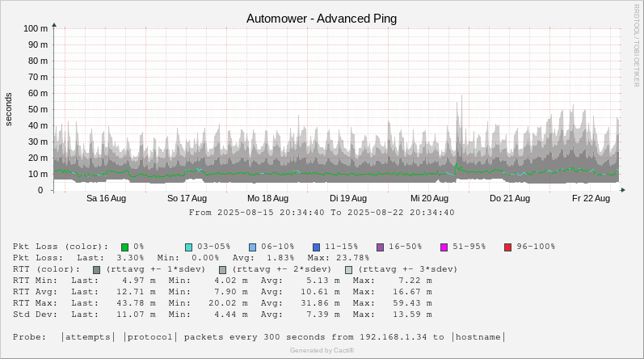Image resolution: width=644 pixels, height=359 pixels.
Task: Click the Pkt Loss Last 3.30% value
Action: click(130, 258)
